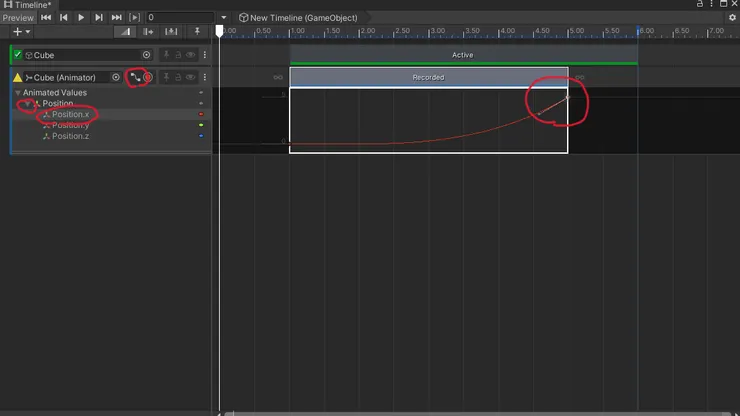Select the Position.y curve row
Image resolution: width=740 pixels, height=416 pixels.
pyautogui.click(x=111, y=125)
